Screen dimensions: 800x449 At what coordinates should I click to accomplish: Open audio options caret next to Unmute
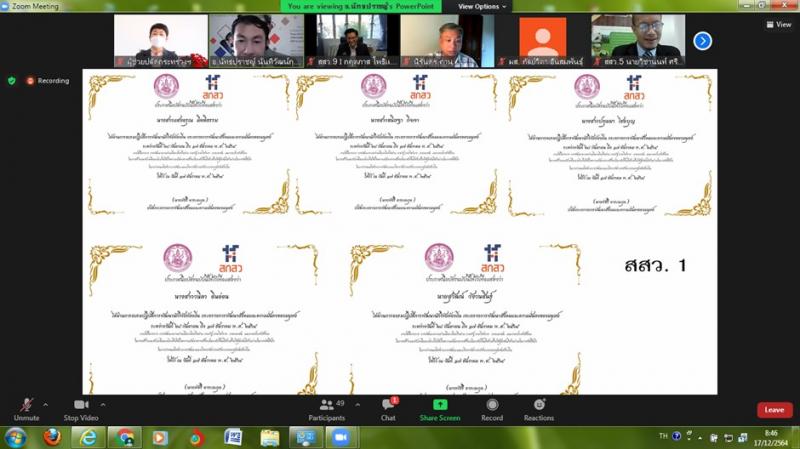coord(45,405)
